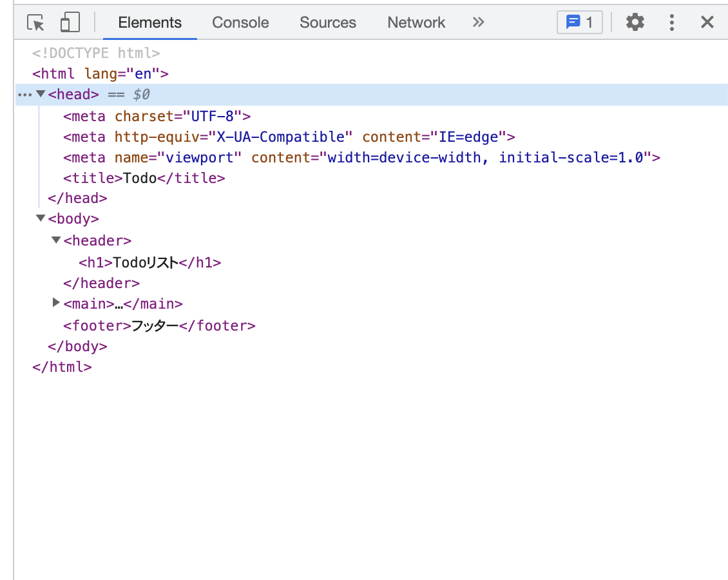Open DevTools settings gear
728x580 pixels.
635,23
